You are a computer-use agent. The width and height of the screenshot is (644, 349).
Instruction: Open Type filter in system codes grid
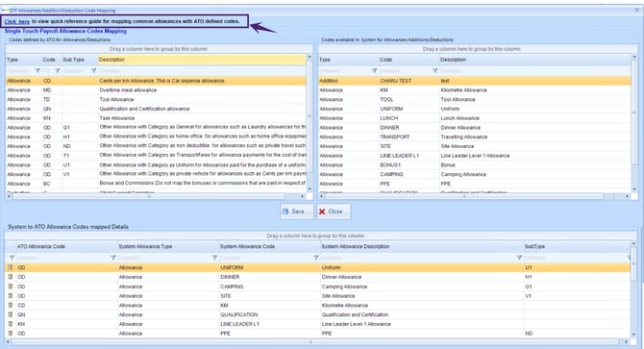pos(374,70)
